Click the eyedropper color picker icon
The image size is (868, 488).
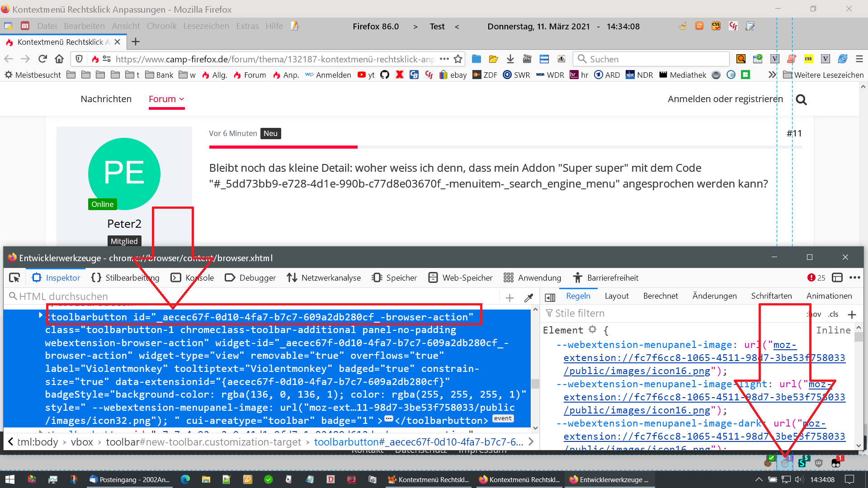528,297
